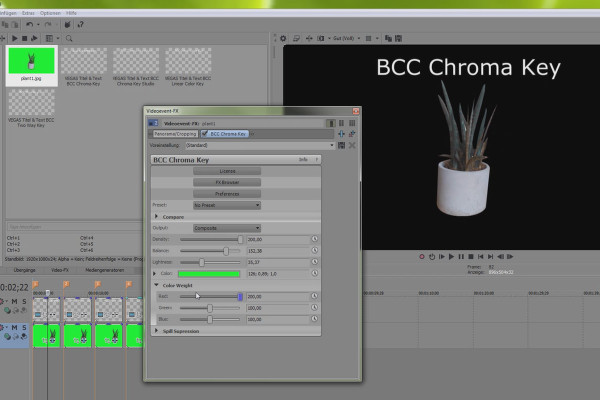
Task: Collapse the Color Weight section
Action: point(156,285)
